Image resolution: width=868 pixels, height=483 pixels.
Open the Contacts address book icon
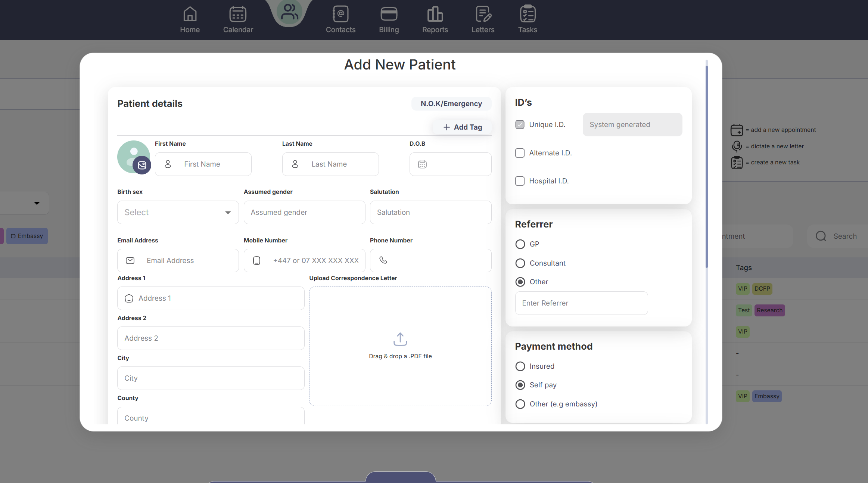pyautogui.click(x=340, y=15)
